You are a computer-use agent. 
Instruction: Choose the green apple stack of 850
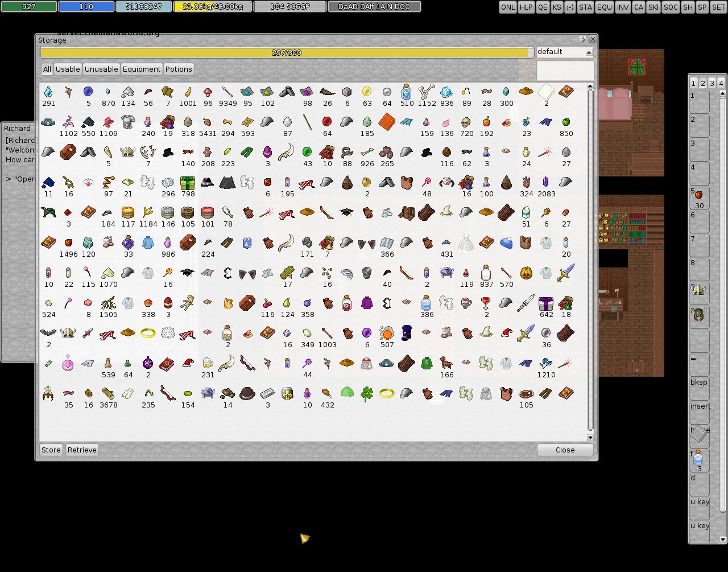(566, 122)
